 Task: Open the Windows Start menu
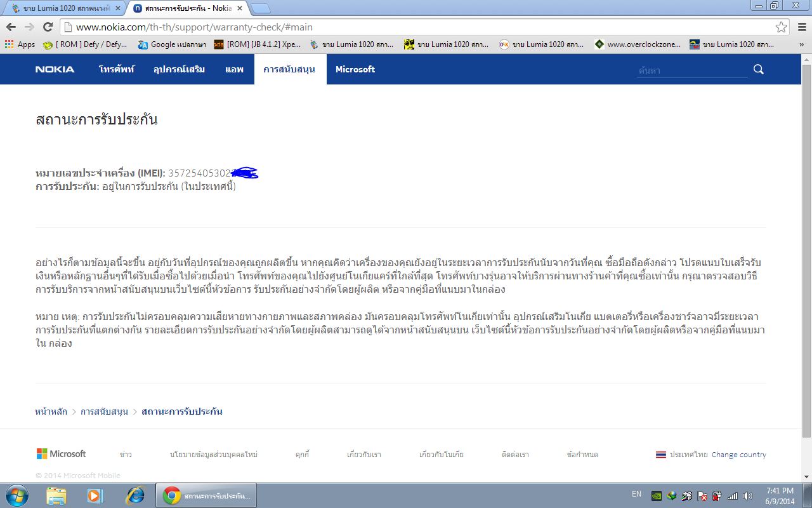point(16,495)
